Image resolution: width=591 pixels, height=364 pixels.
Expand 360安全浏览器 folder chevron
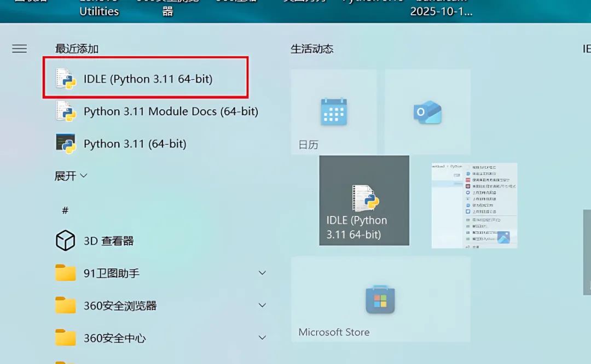262,305
